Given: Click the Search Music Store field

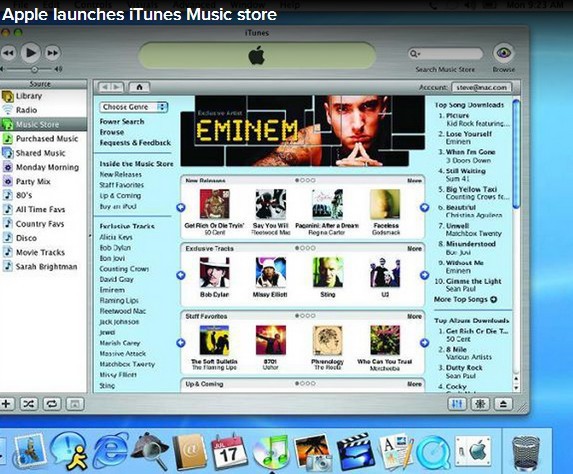Looking at the screenshot, I should click(445, 54).
